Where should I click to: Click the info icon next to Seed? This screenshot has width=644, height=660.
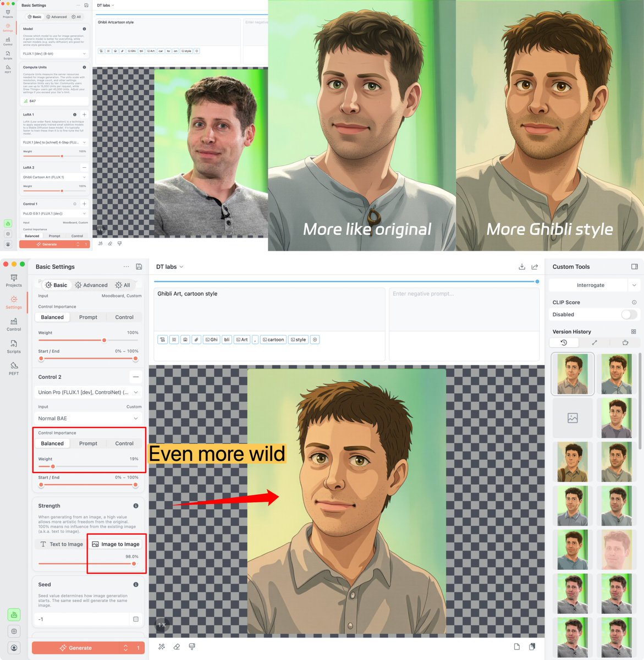(136, 585)
